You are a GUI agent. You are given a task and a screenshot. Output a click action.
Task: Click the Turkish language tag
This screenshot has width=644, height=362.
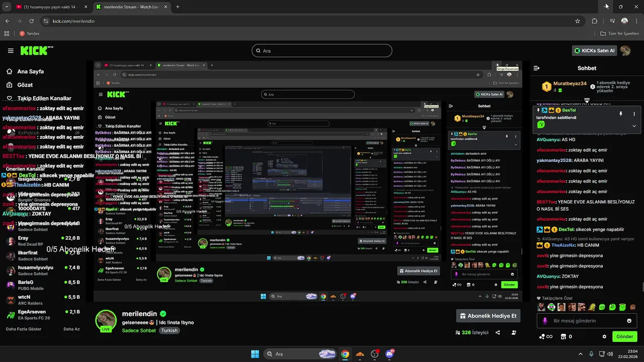170,331
